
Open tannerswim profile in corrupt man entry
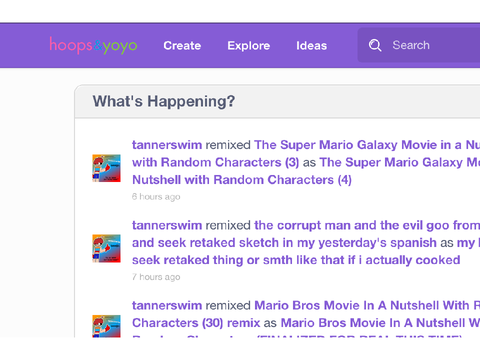tap(167, 225)
